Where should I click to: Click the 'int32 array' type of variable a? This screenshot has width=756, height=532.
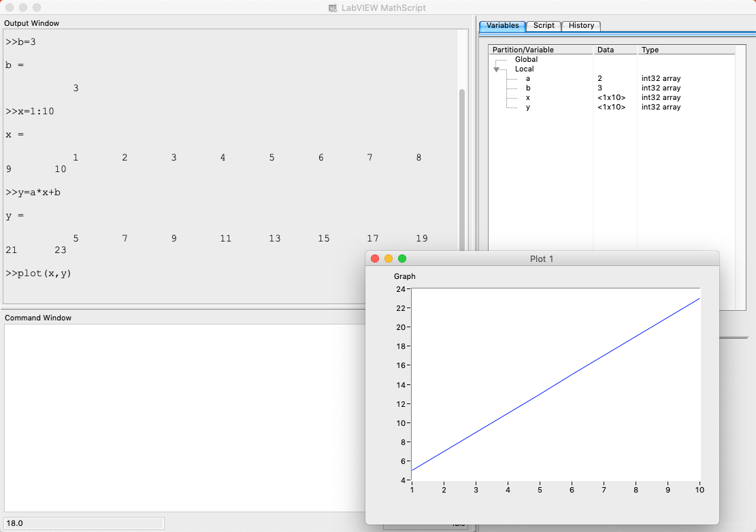click(661, 78)
